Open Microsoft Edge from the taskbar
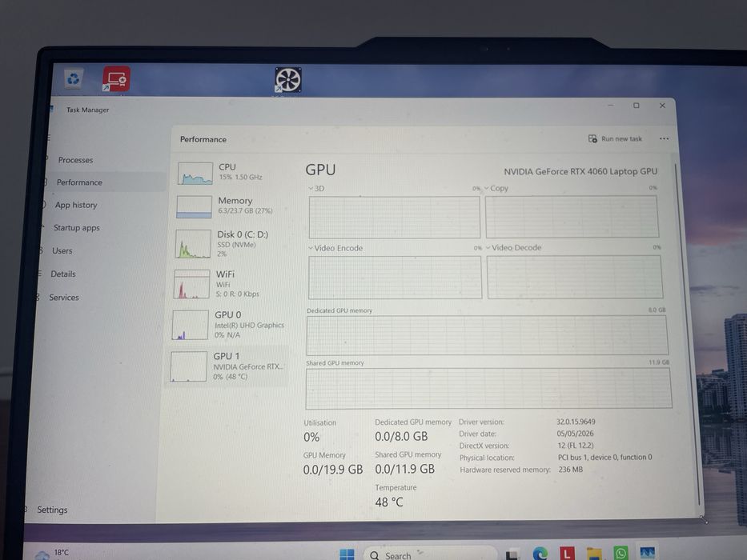 click(x=540, y=554)
